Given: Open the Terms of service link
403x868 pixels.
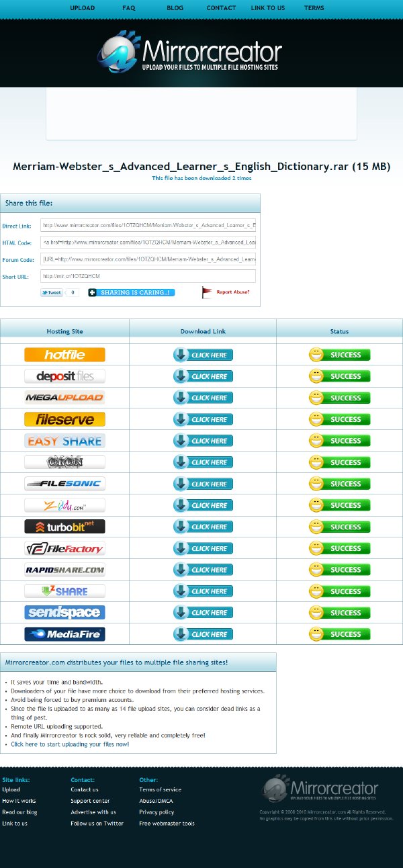Looking at the screenshot, I should [161, 789].
